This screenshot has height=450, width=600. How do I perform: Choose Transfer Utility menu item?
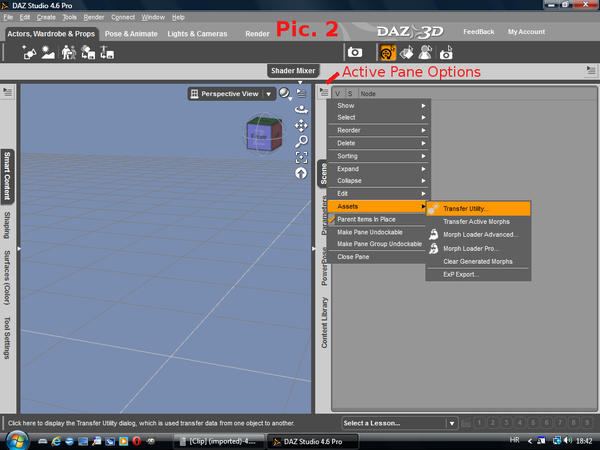(x=478, y=209)
